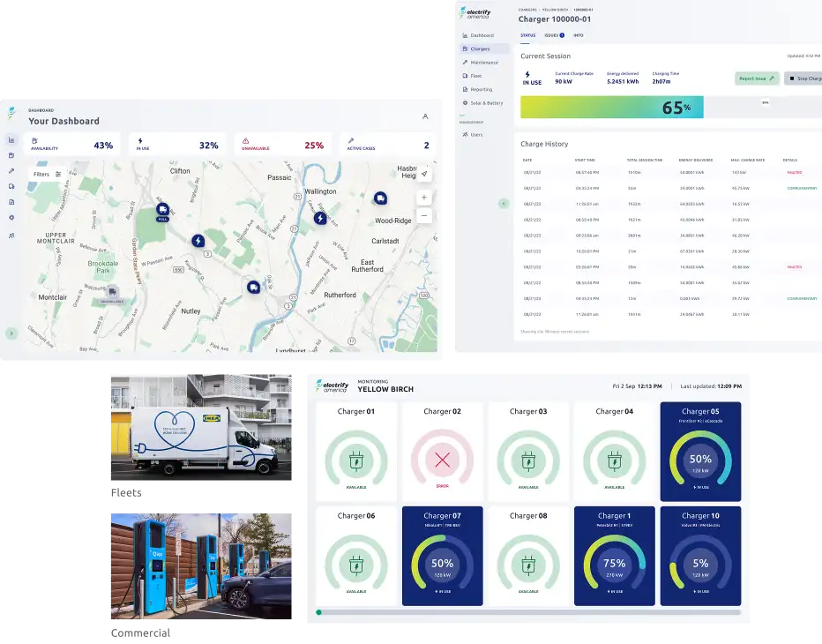Screen dimensions: 822x644
Task: Open Fleet truck icon in collapsed dashboard sidebar
Action: click(11, 186)
